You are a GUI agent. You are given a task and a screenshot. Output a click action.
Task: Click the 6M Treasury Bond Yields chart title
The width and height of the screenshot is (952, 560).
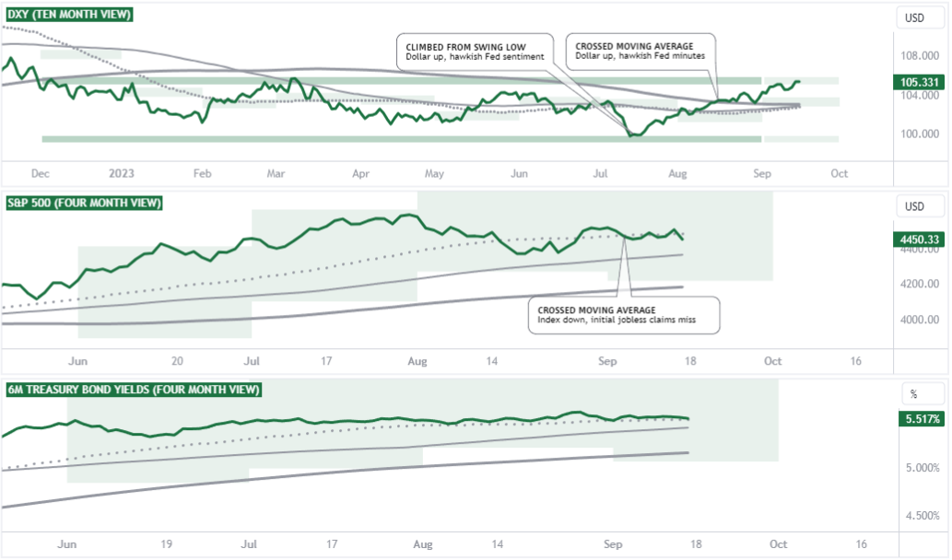point(134,390)
